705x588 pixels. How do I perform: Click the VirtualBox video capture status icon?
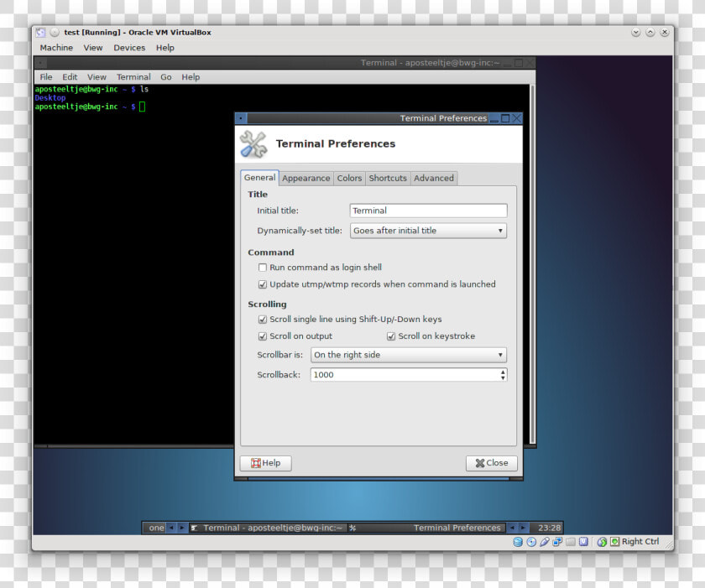(x=583, y=542)
